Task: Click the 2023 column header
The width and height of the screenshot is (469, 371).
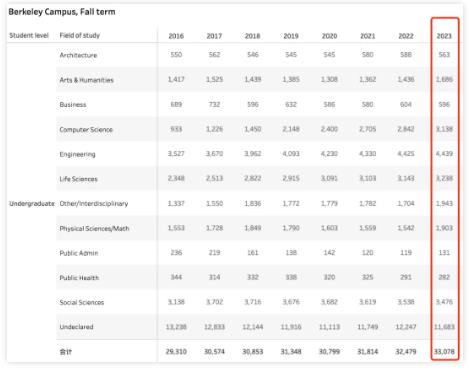Action: 444,36
